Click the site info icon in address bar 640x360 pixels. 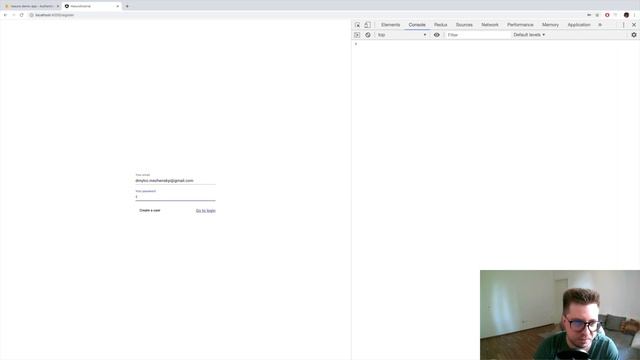pyautogui.click(x=31, y=15)
